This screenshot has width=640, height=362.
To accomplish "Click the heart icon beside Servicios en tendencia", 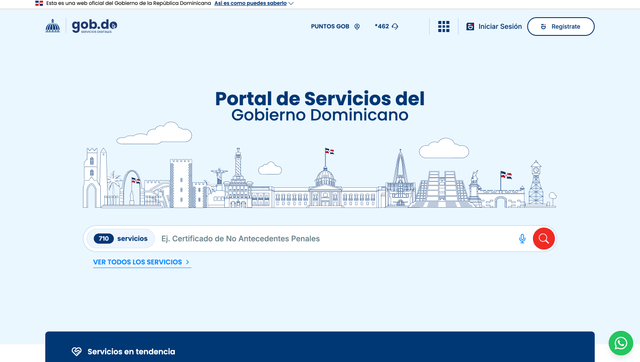I will 76,351.
